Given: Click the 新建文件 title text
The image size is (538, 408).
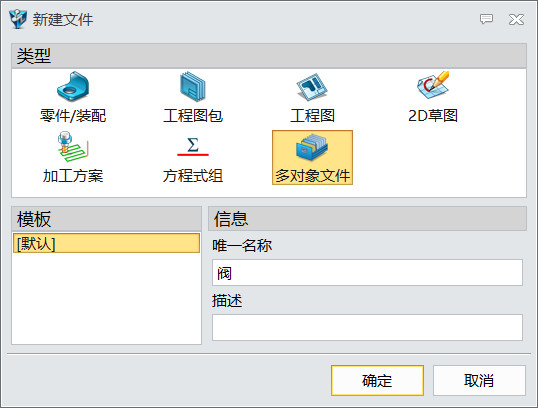Looking at the screenshot, I should tap(63, 19).
